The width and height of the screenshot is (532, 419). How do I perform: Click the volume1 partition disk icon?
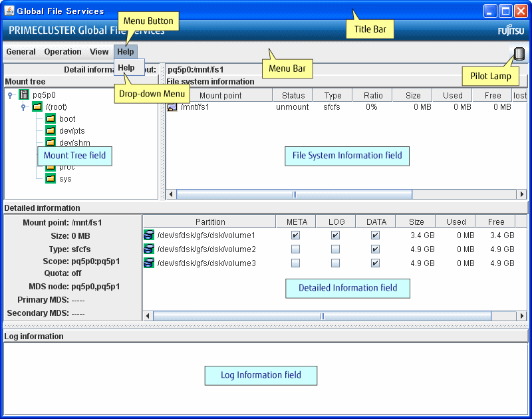[x=148, y=235]
